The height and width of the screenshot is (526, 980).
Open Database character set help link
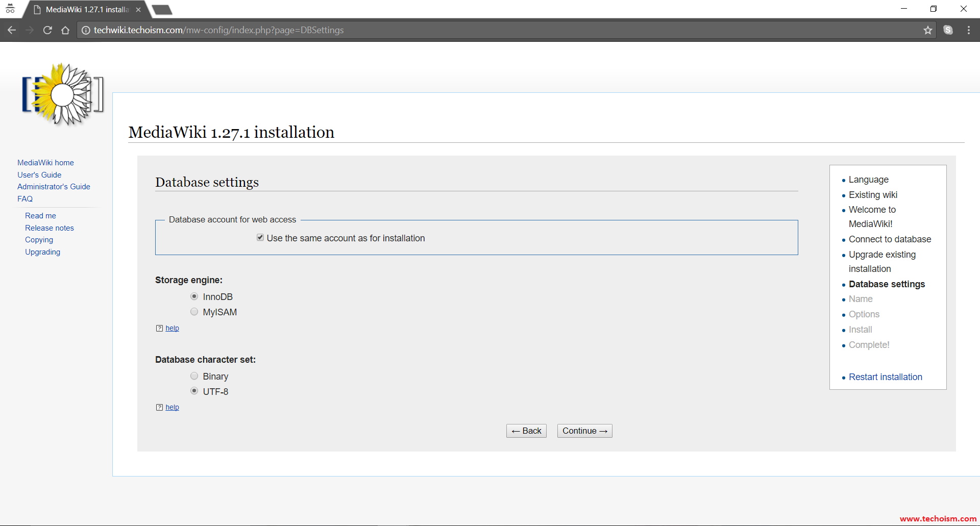(172, 408)
